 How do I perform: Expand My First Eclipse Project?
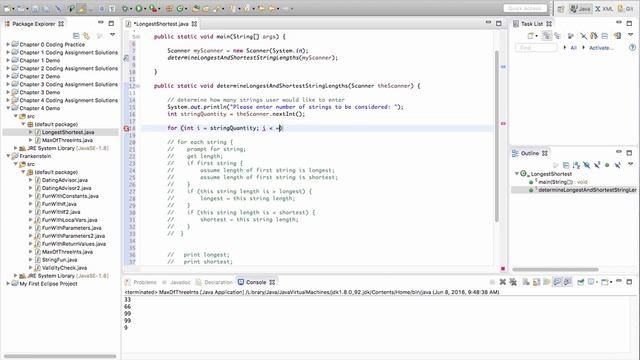tap(8, 283)
